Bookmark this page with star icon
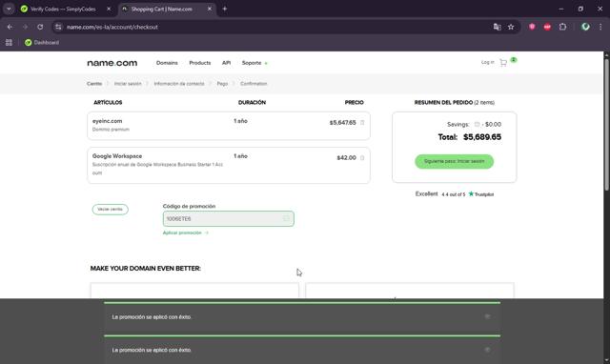This screenshot has height=364, width=610. 511,27
